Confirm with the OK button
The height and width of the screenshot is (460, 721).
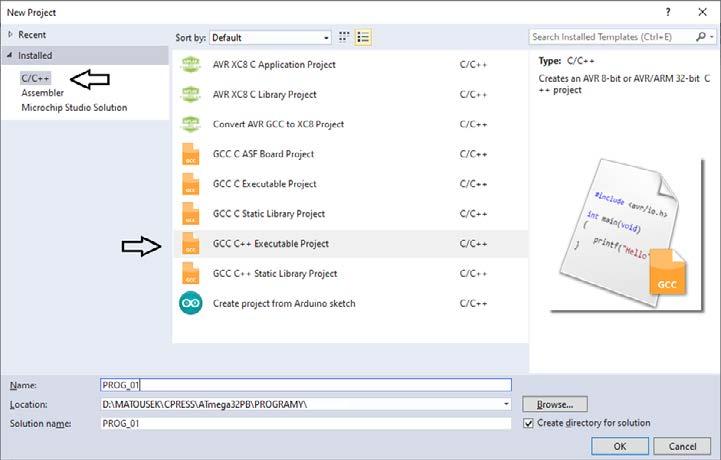pyautogui.click(x=620, y=446)
